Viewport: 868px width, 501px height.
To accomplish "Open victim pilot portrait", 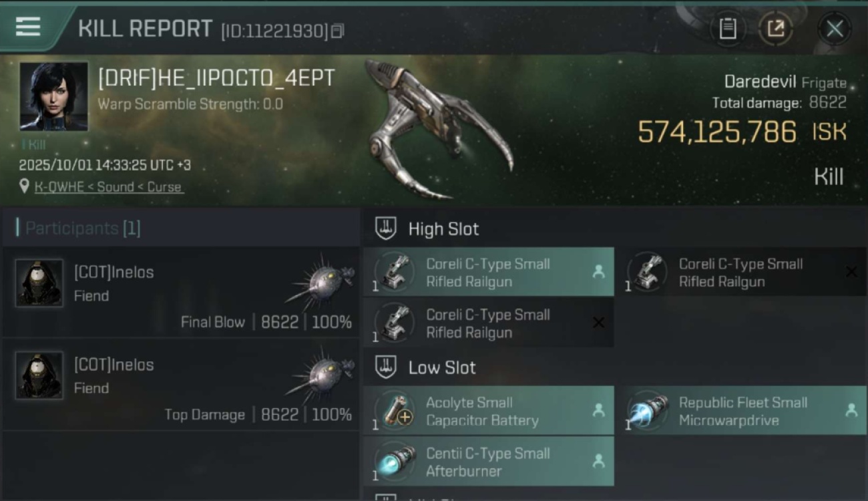I will point(53,96).
